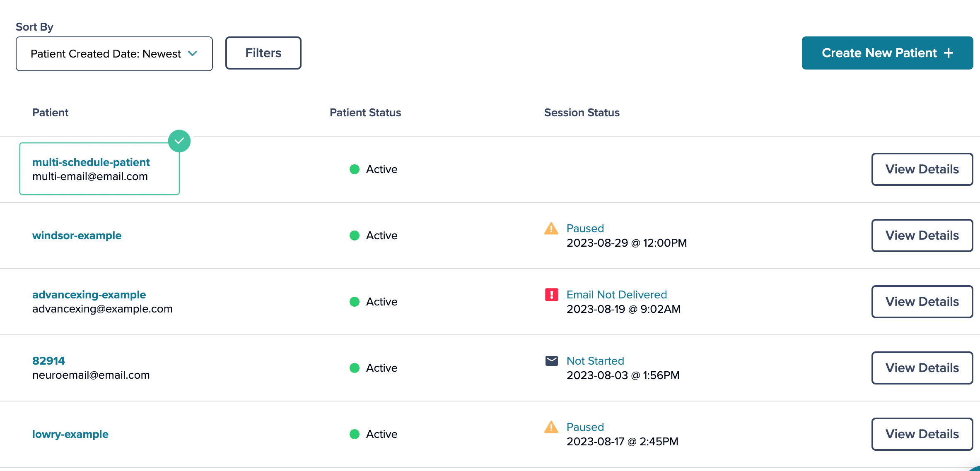Image resolution: width=980 pixels, height=471 pixels.
Task: Click the Email Not Delivered status link
Action: point(617,295)
